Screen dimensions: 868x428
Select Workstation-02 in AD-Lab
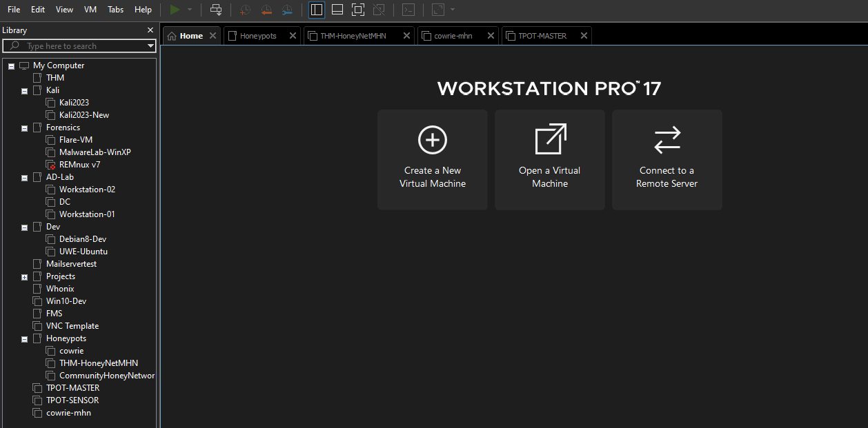click(x=87, y=190)
